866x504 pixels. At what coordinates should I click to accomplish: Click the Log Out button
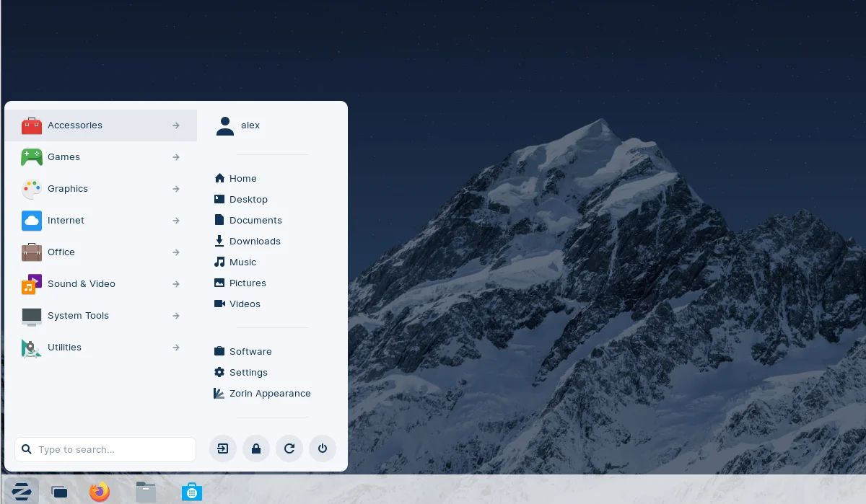(223, 448)
